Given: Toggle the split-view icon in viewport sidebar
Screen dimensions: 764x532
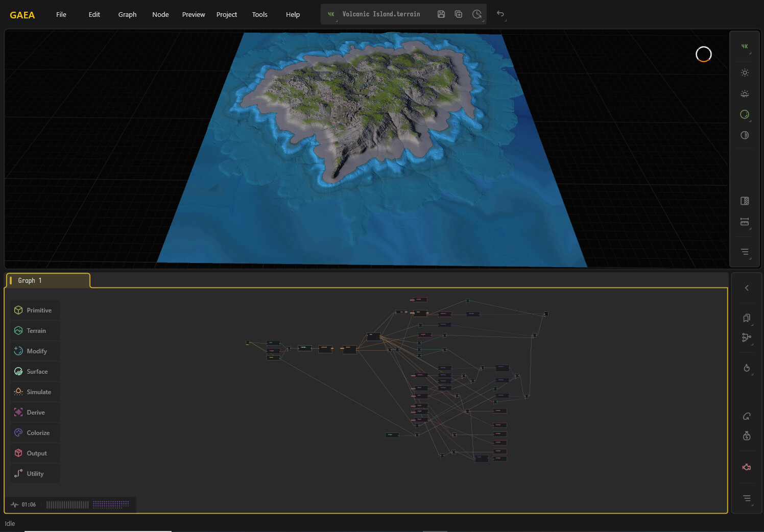Looking at the screenshot, I should 744,201.
